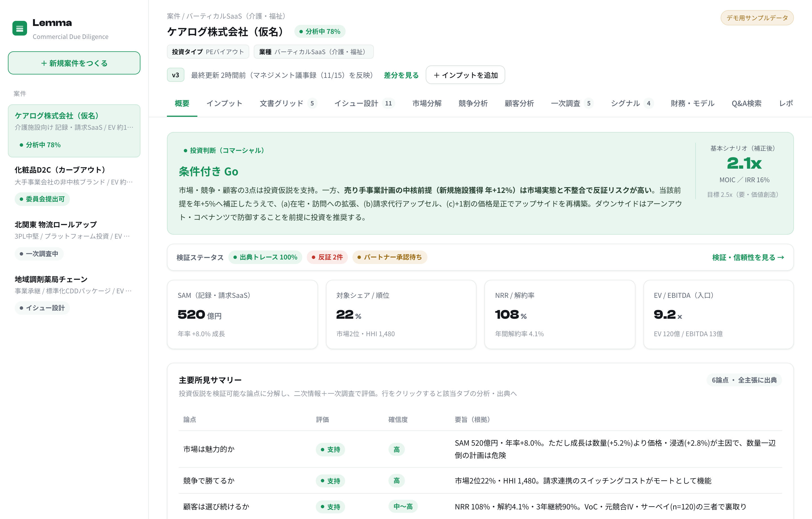The image size is (812, 519).
Task: Click the 6論点・全主張に出典 badge
Action: (x=744, y=380)
